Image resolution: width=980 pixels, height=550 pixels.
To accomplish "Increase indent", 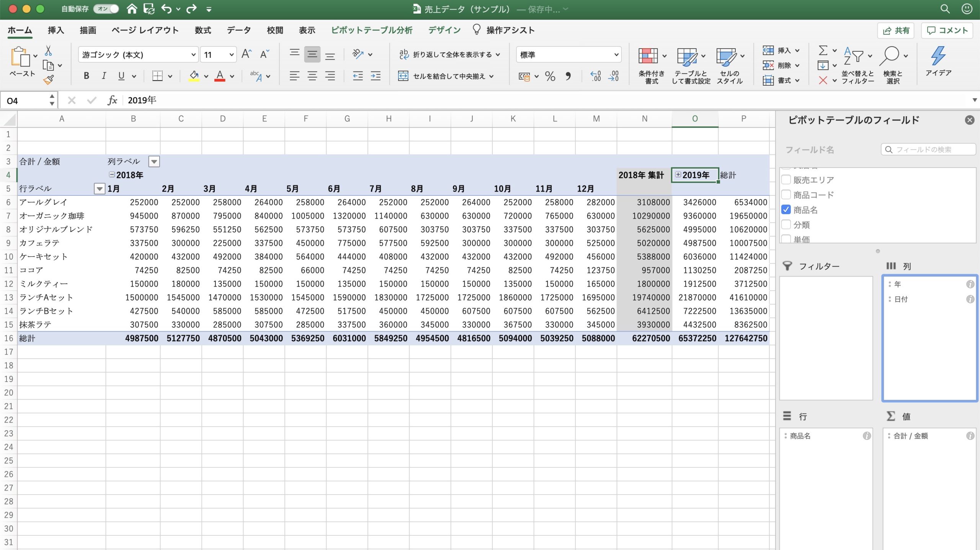I will point(376,76).
